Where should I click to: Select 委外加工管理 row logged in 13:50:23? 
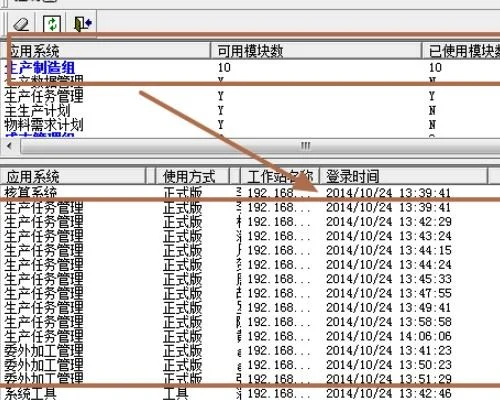point(250,365)
